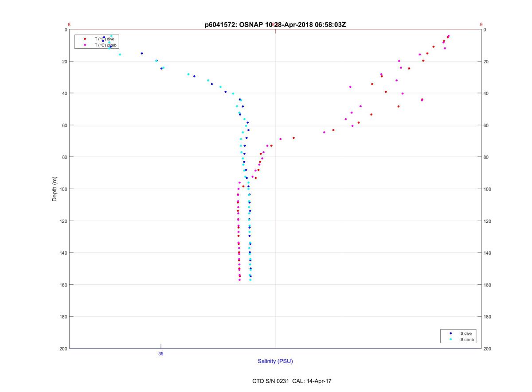This screenshot has height=392, width=532.
Task: Click the right-axis depth tick '100'
Action: click(488, 189)
